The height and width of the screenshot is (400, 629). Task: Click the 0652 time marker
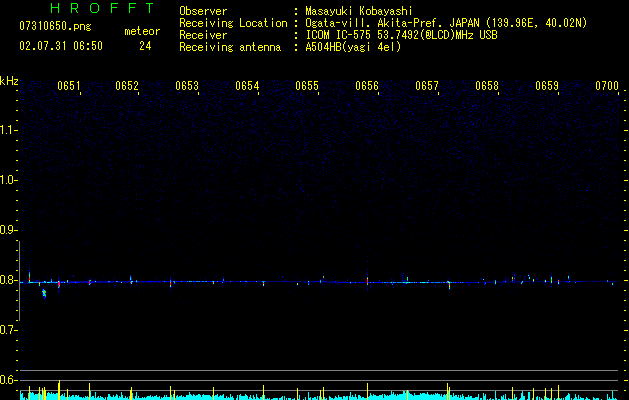[127, 86]
